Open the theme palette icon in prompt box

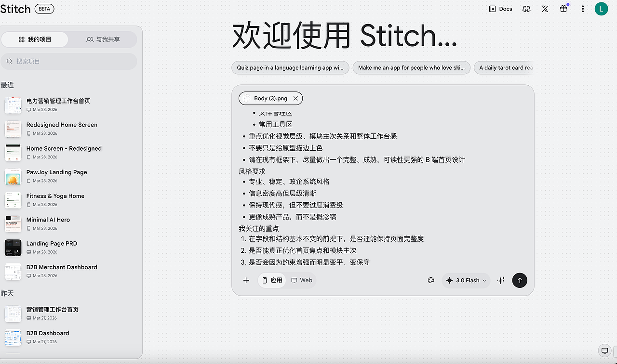pos(430,280)
